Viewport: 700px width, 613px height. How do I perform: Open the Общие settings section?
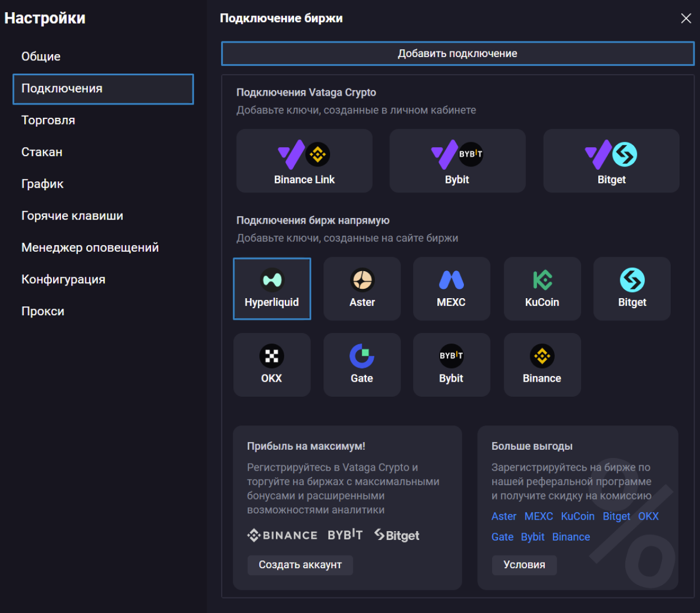pos(103,56)
